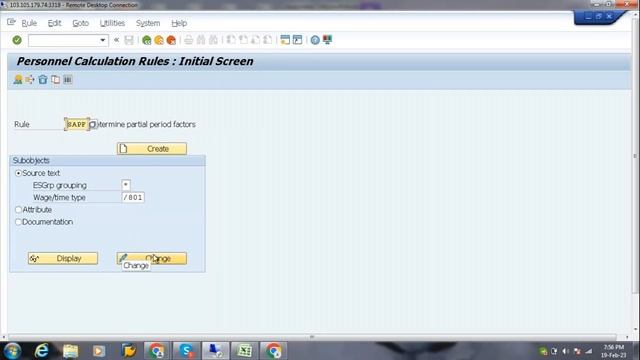
Task: Click the Last Page icon
Action: click(268, 40)
